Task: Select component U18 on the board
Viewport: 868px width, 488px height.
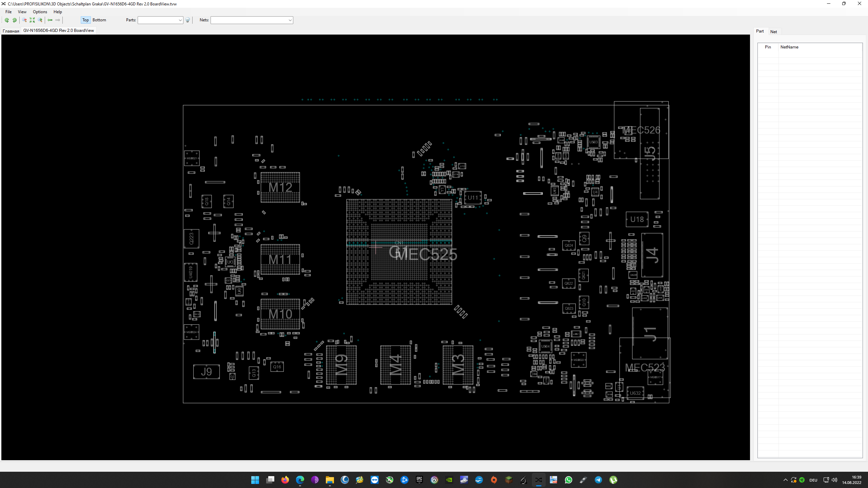Action: coord(637,220)
